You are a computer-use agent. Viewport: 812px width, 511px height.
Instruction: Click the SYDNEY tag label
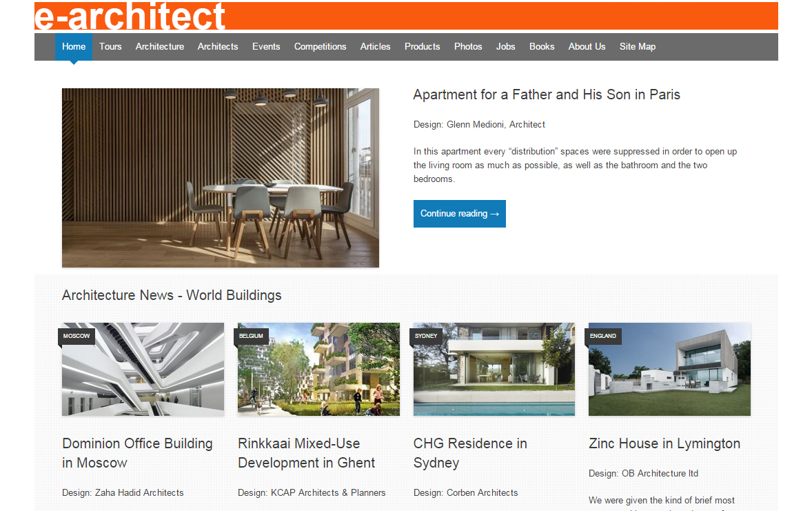[x=426, y=336]
